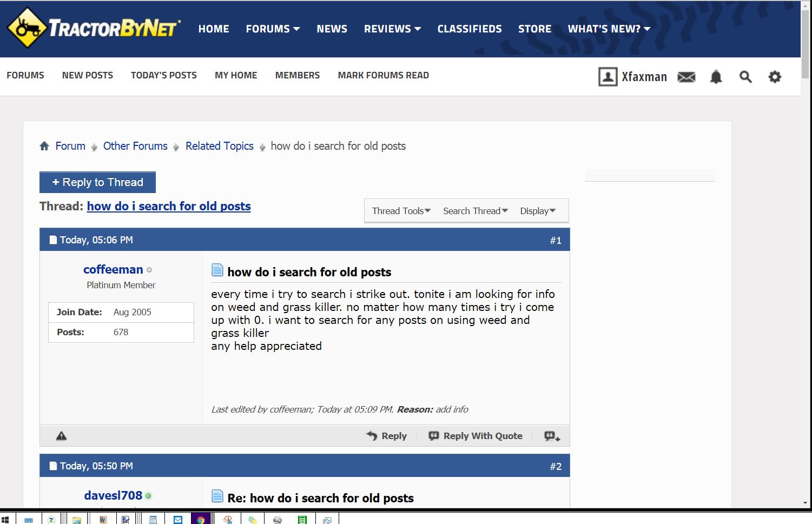Screen dimensions: 812x524
Task: Click the TractorByNet logo
Action: click(94, 28)
